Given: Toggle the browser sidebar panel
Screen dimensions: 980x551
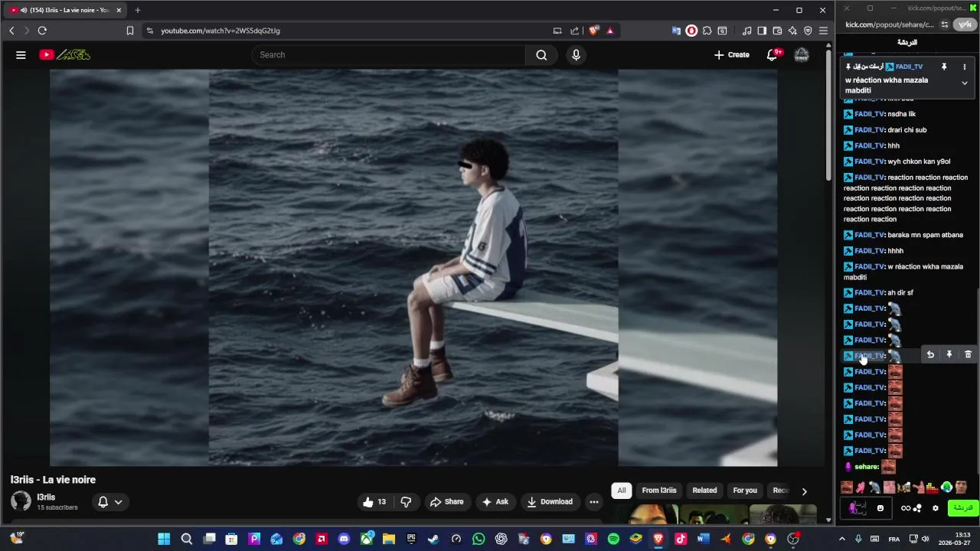Looking at the screenshot, I should point(762,31).
